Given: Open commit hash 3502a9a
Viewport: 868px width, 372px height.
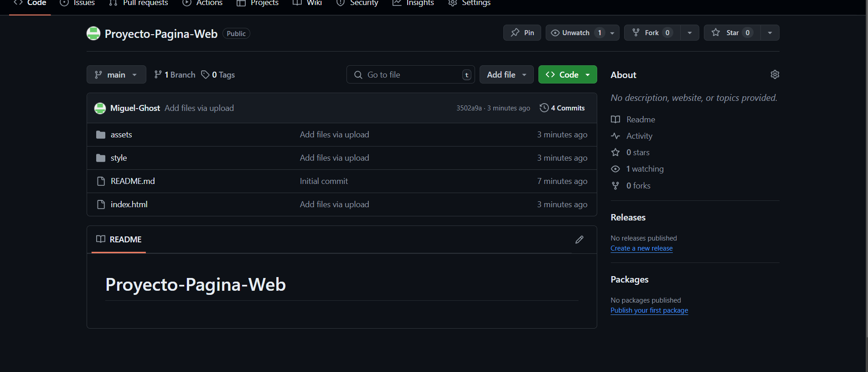Looking at the screenshot, I should click(469, 108).
